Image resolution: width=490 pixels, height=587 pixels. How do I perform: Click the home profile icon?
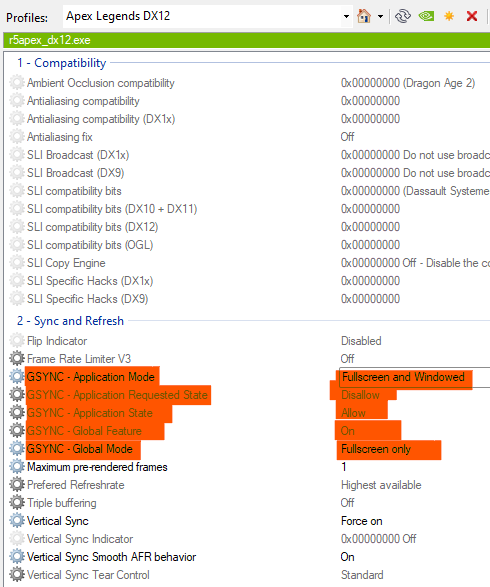[x=364, y=16]
